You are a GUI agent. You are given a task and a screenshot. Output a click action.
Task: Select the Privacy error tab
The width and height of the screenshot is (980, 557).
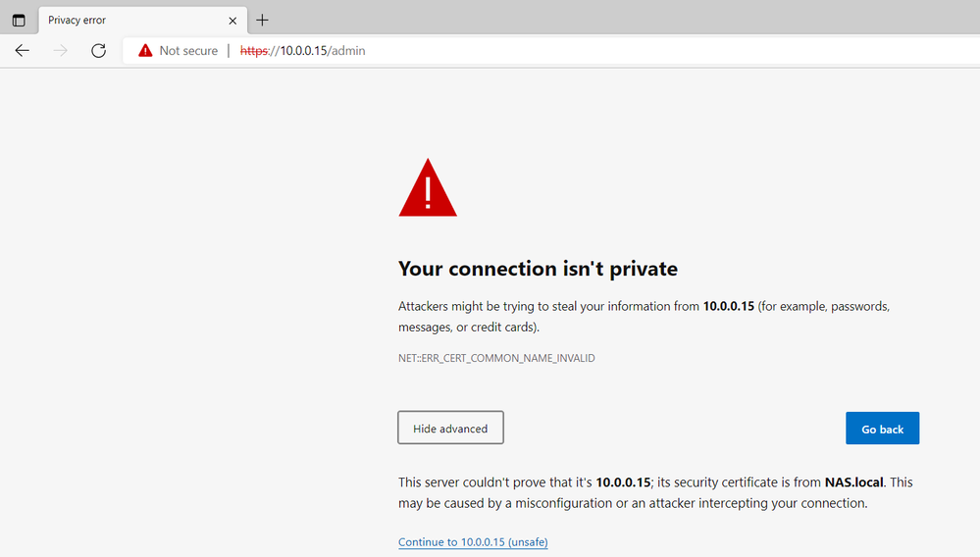click(x=128, y=21)
